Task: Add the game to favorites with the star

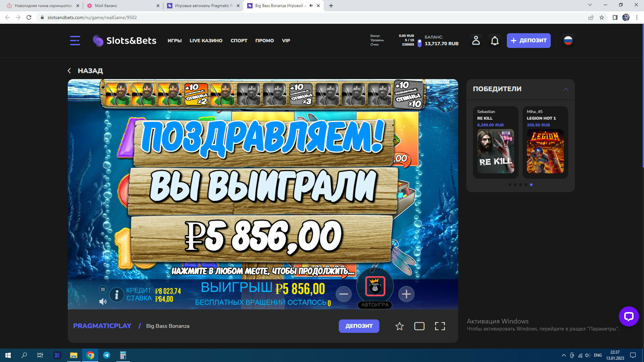Action: [399, 326]
